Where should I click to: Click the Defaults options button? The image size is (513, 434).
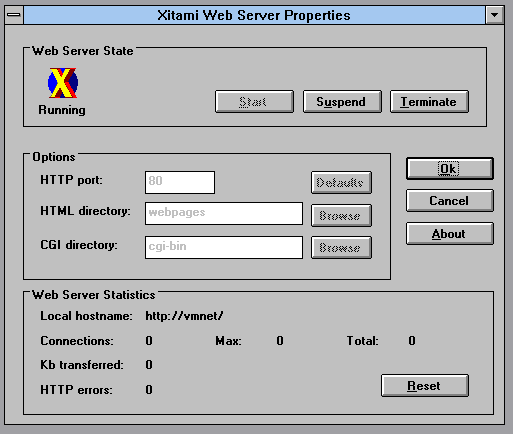pos(341,182)
